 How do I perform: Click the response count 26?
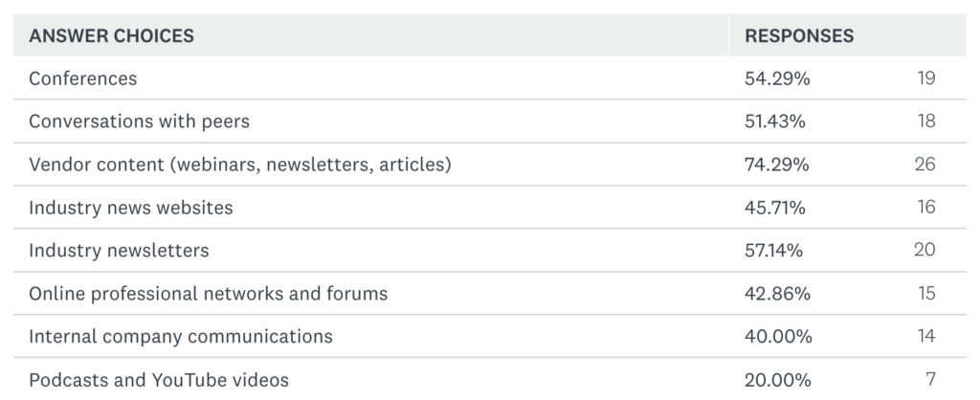point(924,165)
